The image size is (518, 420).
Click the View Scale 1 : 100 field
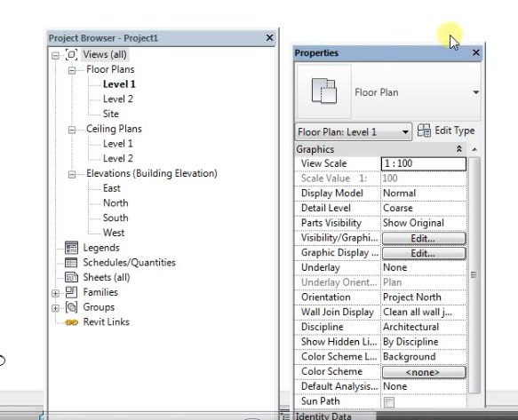pyautogui.click(x=424, y=163)
